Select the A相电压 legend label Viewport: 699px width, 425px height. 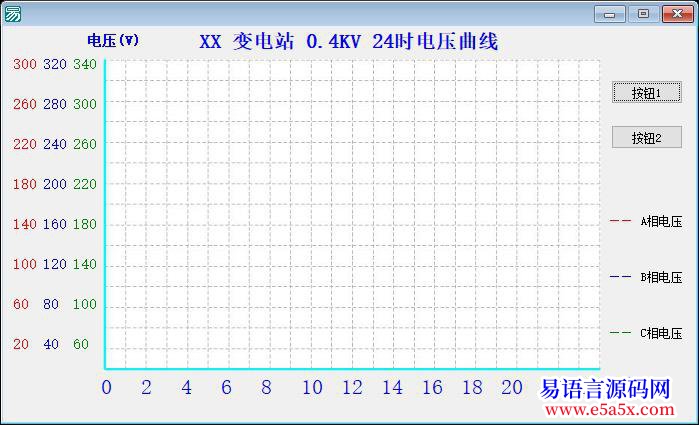(x=661, y=221)
